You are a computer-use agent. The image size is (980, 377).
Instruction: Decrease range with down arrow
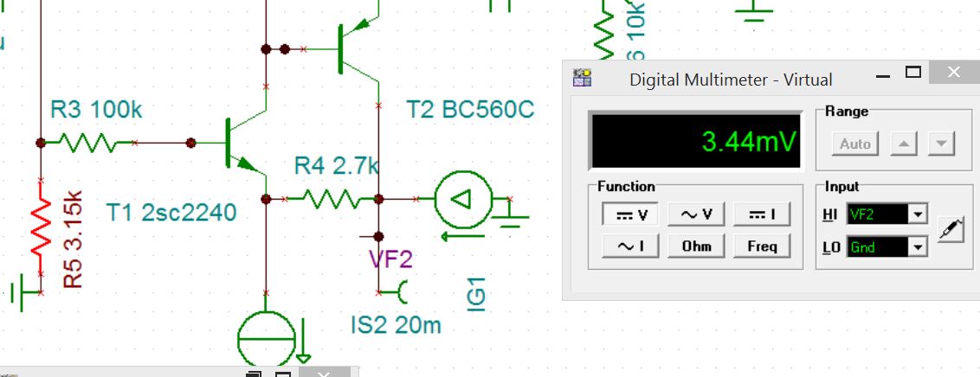941,144
